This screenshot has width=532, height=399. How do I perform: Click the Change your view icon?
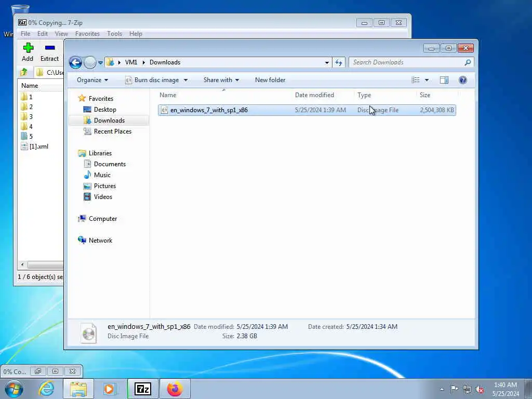416,80
